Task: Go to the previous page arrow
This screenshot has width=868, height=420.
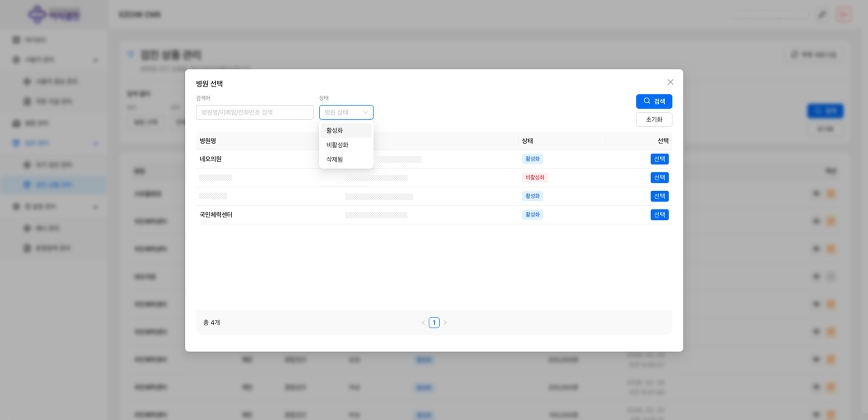Action: coord(423,323)
